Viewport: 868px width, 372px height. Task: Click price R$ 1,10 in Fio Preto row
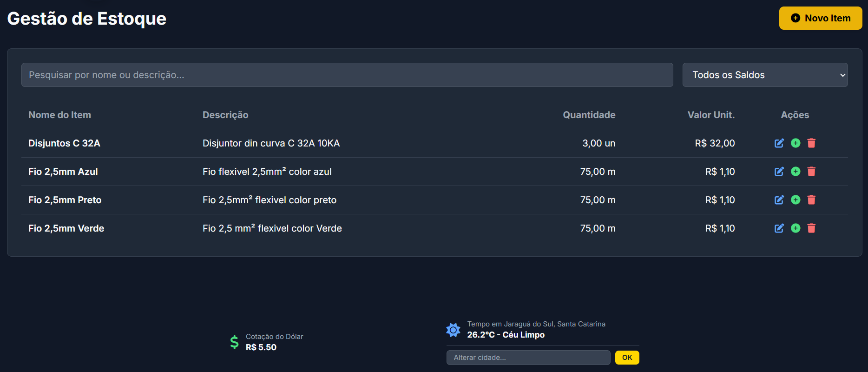(x=720, y=200)
